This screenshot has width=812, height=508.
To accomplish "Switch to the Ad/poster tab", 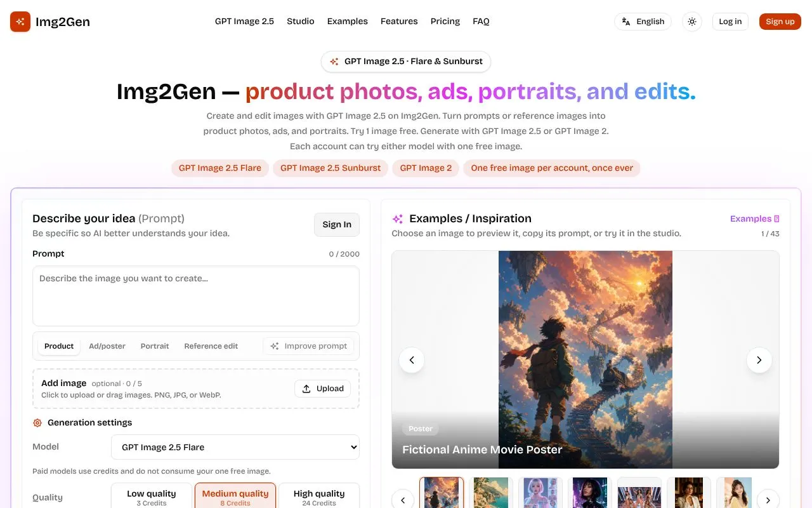I will click(107, 346).
